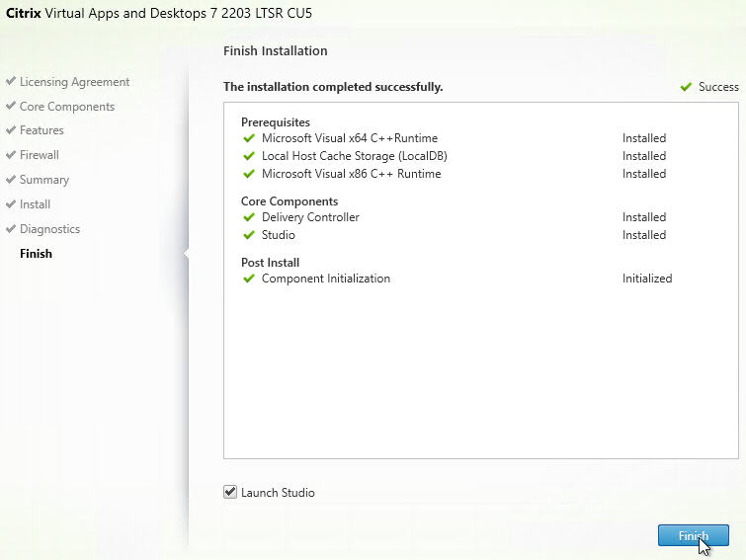This screenshot has width=746, height=560.
Task: Click Installed status for Delivery Controller
Action: pyautogui.click(x=644, y=216)
